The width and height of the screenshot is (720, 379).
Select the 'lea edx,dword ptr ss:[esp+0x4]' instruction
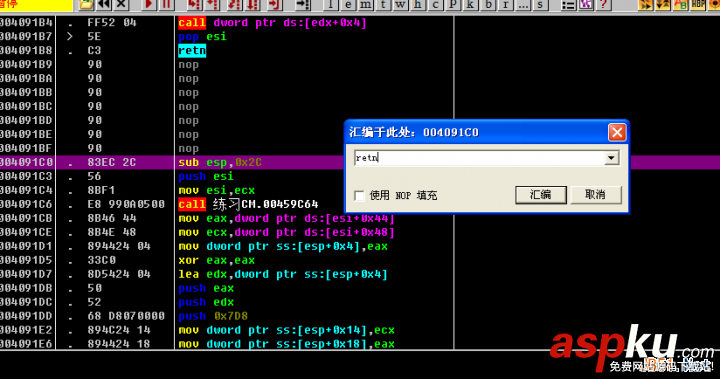click(283, 274)
